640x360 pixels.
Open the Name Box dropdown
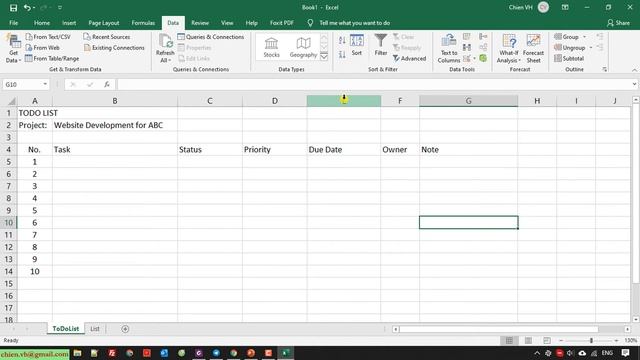[x=45, y=84]
